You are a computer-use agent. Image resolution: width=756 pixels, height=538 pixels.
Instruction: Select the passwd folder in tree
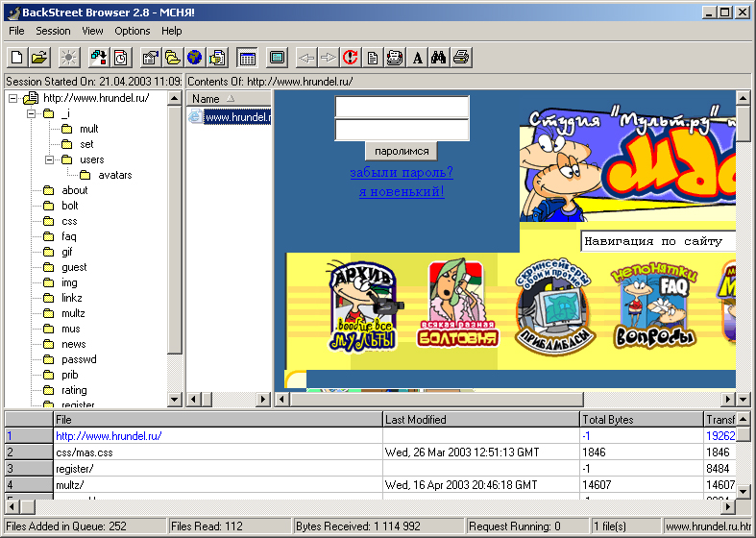[79, 359]
